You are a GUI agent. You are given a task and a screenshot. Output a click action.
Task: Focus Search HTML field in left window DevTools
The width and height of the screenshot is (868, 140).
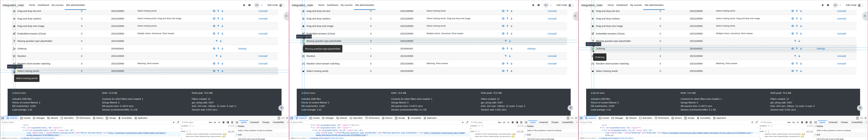coord(86,122)
